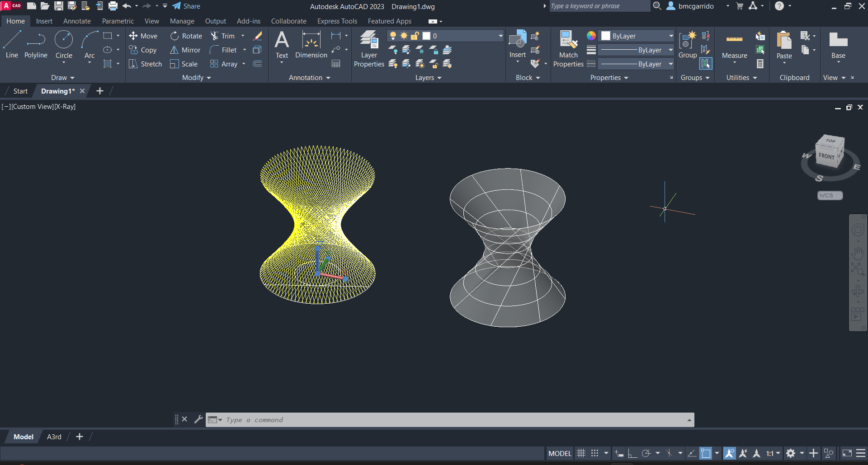Toggle ortho mode in status bar

pos(632,453)
